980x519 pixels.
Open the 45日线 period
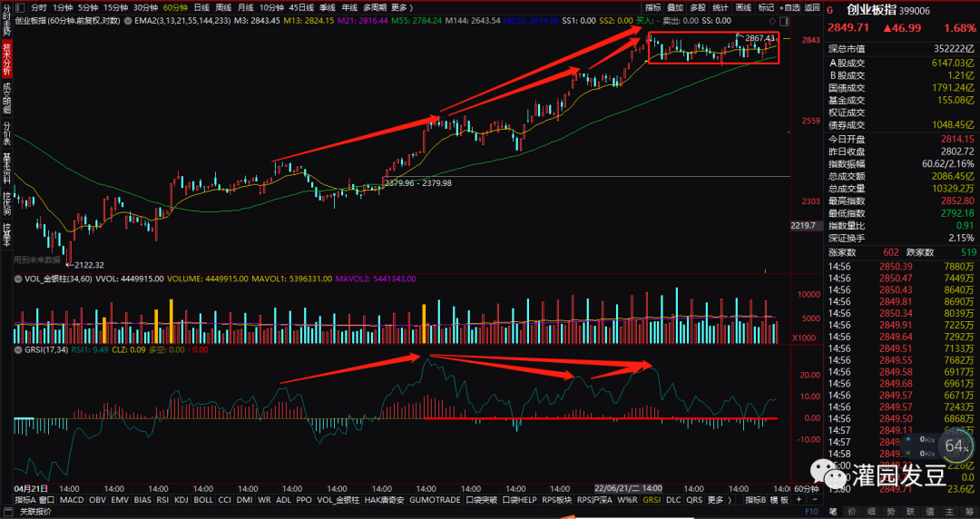click(301, 7)
